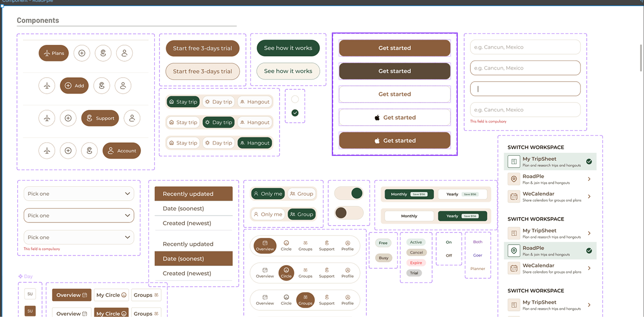The height and width of the screenshot is (317, 644).
Task: Switch to the brown-highlighted My Circle tab
Action: [111, 313]
